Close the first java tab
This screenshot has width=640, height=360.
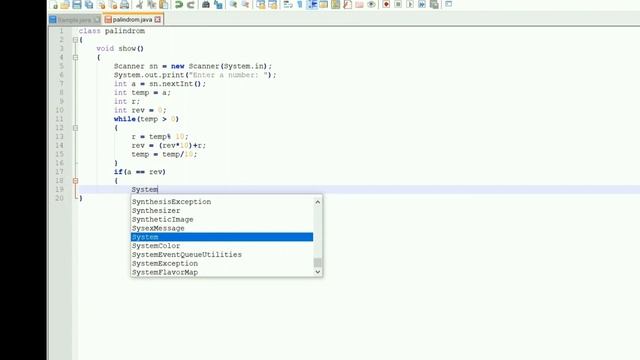coord(97,20)
